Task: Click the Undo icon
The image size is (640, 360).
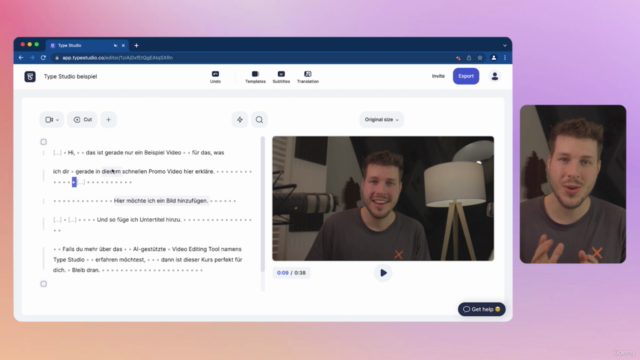Action: (215, 76)
